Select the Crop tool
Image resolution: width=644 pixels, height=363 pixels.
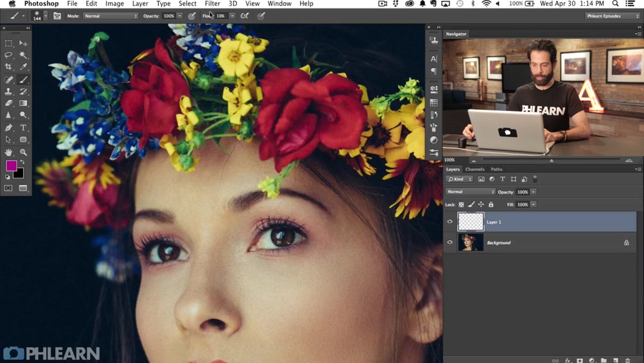(9, 67)
